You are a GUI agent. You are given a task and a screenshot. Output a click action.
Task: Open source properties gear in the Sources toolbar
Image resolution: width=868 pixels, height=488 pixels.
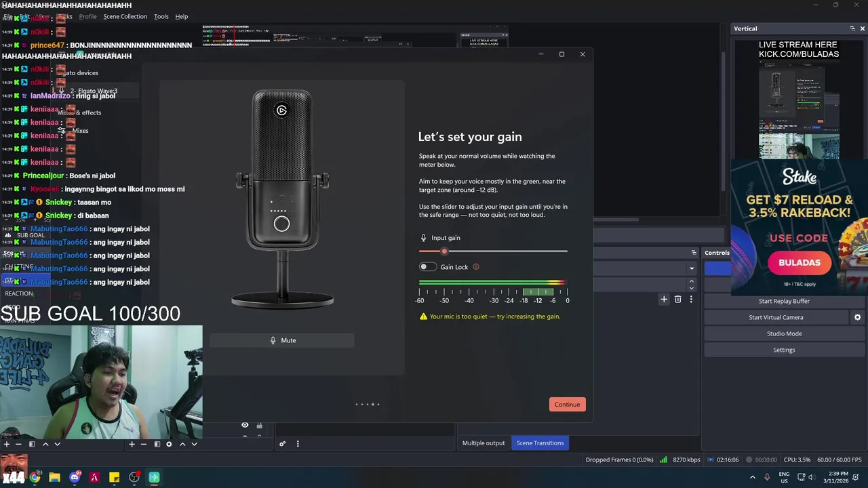pyautogui.click(x=169, y=444)
